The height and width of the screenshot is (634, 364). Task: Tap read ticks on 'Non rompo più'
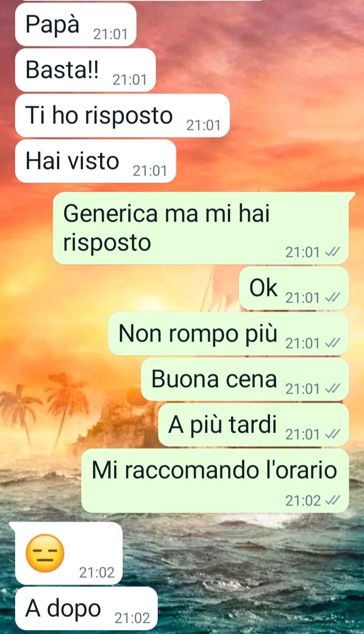point(332,344)
